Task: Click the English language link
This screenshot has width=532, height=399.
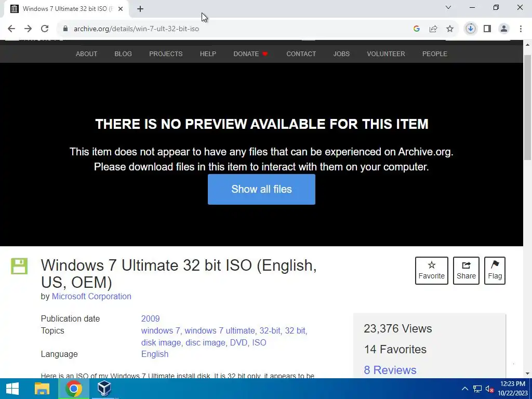Action: 155,354
